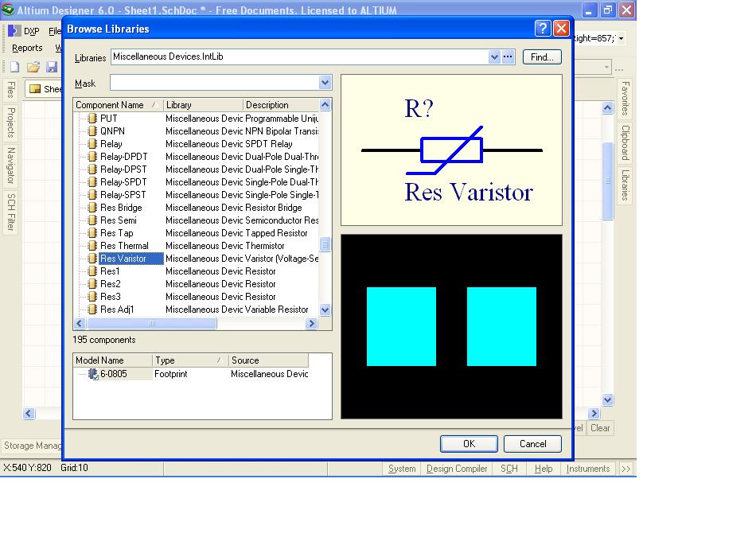Click the Library column header
This screenshot has height=549, width=756.
203,105
